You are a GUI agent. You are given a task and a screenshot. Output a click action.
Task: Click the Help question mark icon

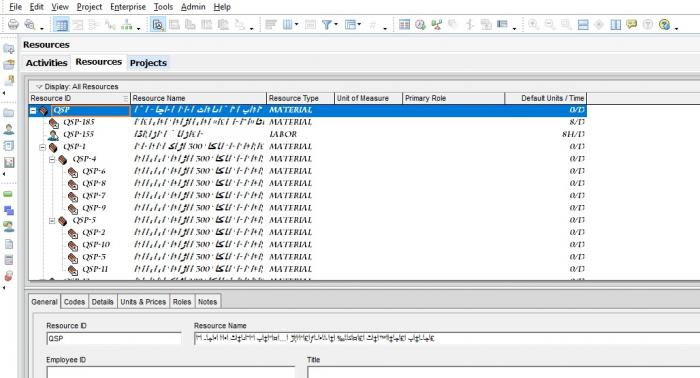tap(664, 25)
